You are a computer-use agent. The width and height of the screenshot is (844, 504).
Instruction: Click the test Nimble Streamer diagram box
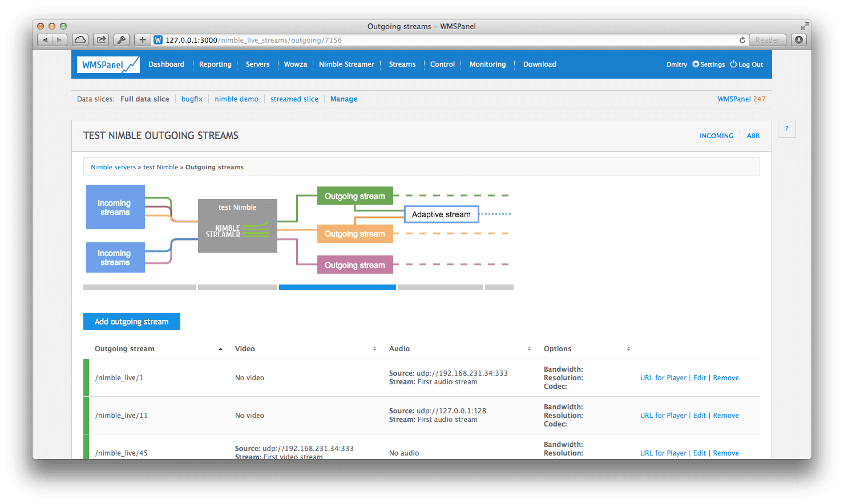pyautogui.click(x=237, y=226)
